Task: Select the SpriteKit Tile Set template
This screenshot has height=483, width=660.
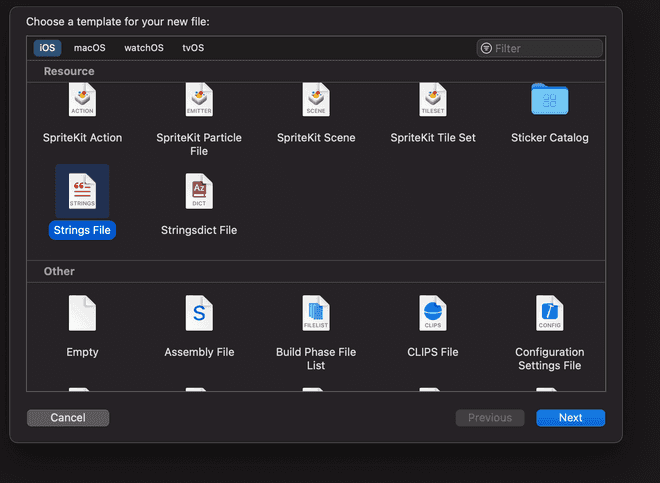Action: pos(433,100)
